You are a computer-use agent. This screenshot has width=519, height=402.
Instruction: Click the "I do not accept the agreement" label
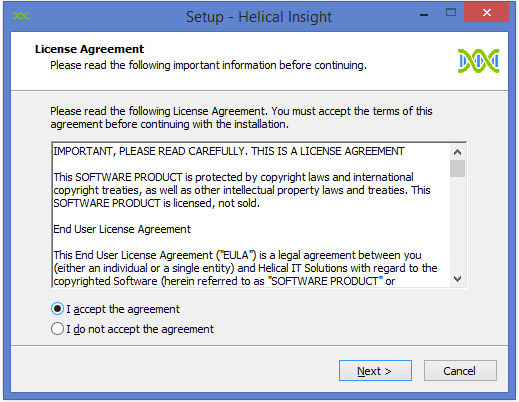click(x=140, y=329)
